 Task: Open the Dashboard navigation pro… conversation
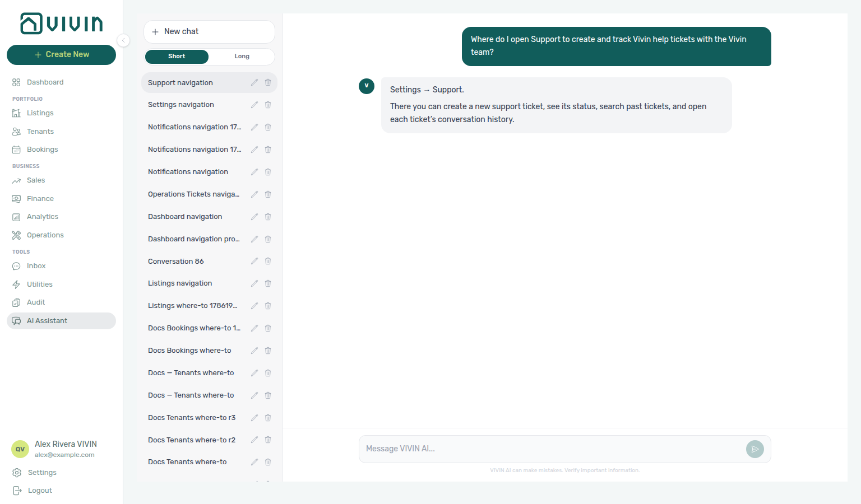[195, 239]
